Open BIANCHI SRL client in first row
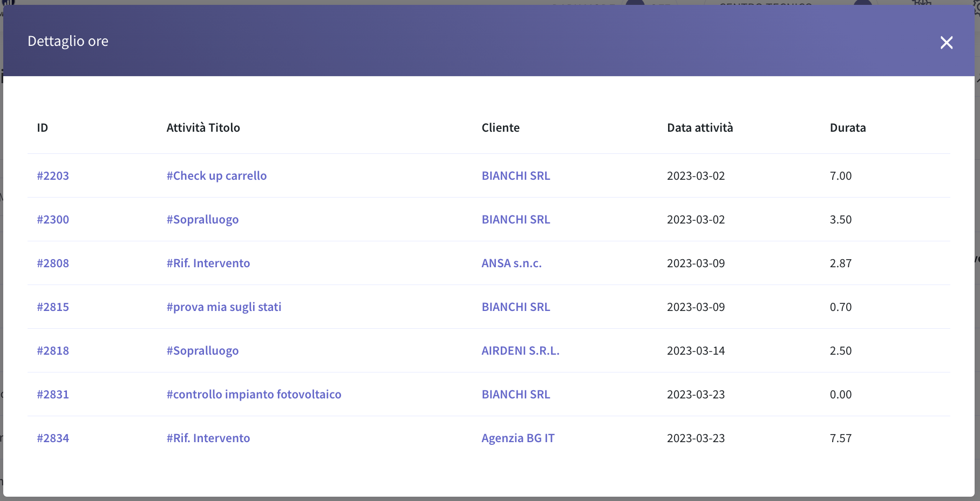This screenshot has width=980, height=501. coord(516,176)
